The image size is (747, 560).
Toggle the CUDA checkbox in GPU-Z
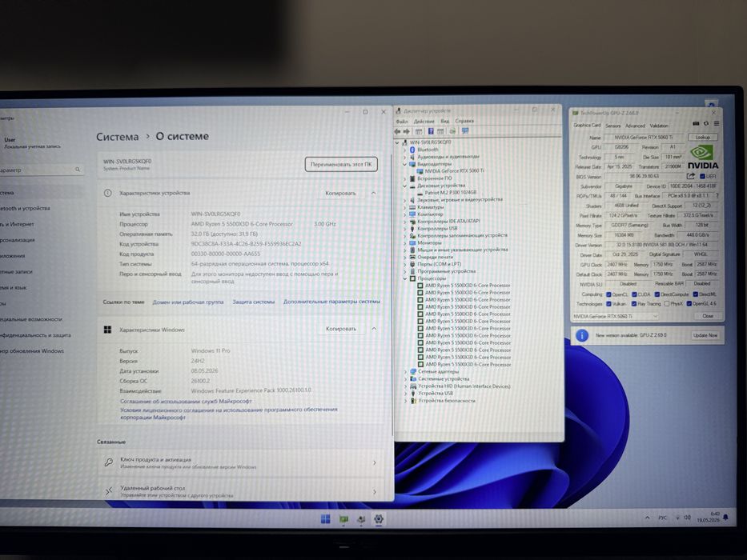pos(634,294)
